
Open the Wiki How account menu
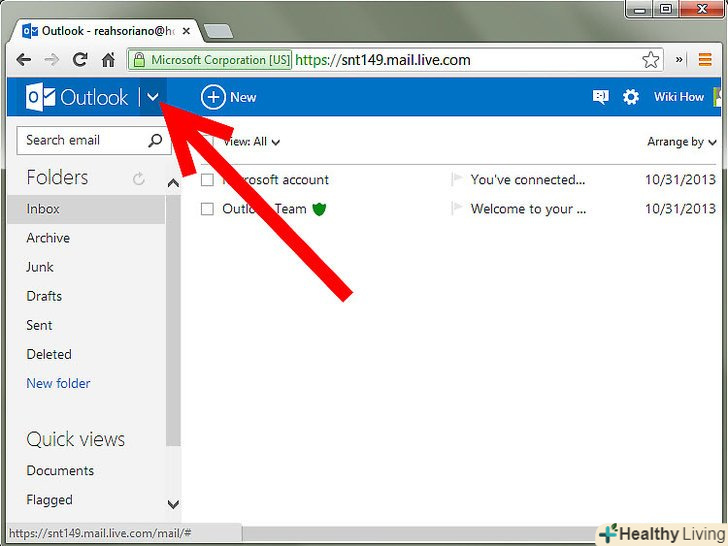tap(679, 97)
